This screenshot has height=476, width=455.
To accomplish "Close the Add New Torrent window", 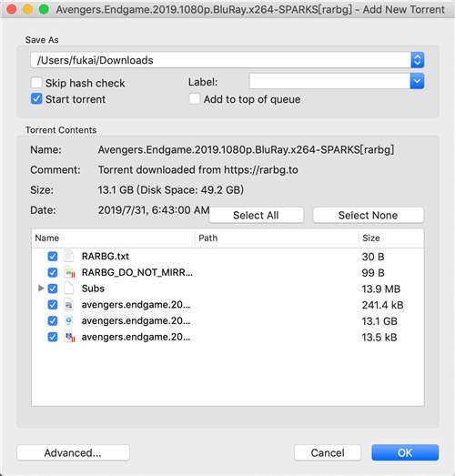I will pyautogui.click(x=12, y=9).
